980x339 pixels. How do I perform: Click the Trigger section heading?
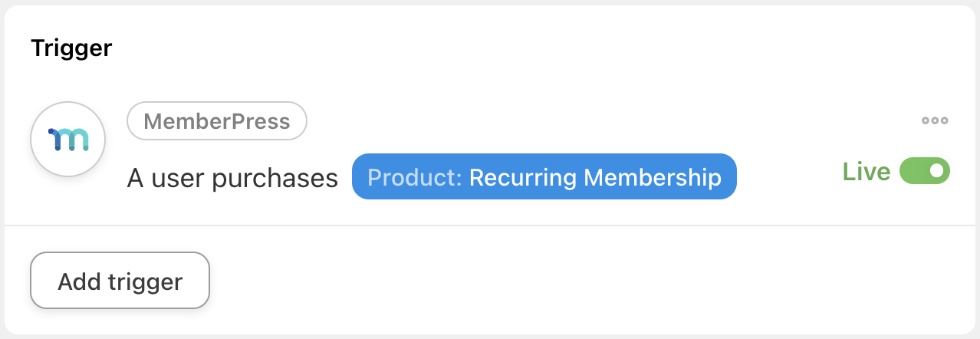pyautogui.click(x=71, y=49)
